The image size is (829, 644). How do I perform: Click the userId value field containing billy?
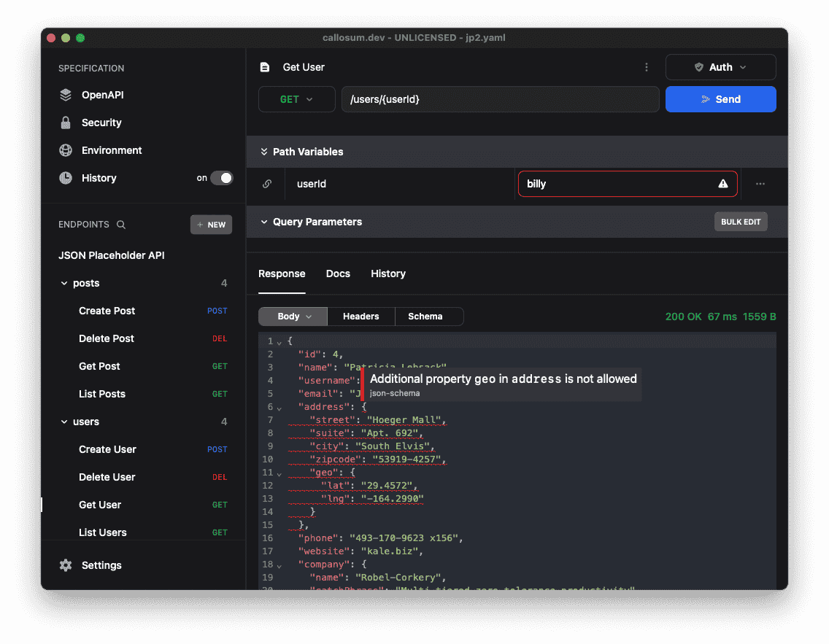(x=628, y=184)
